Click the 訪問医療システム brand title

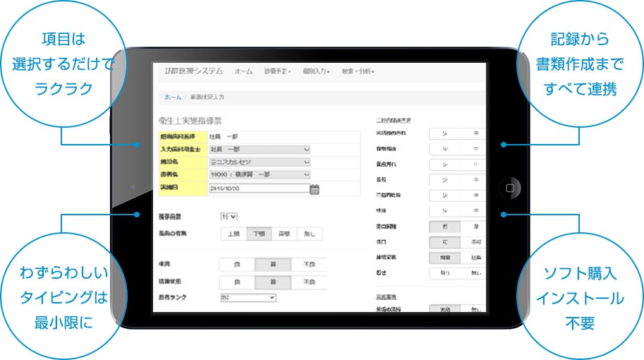click(x=188, y=71)
